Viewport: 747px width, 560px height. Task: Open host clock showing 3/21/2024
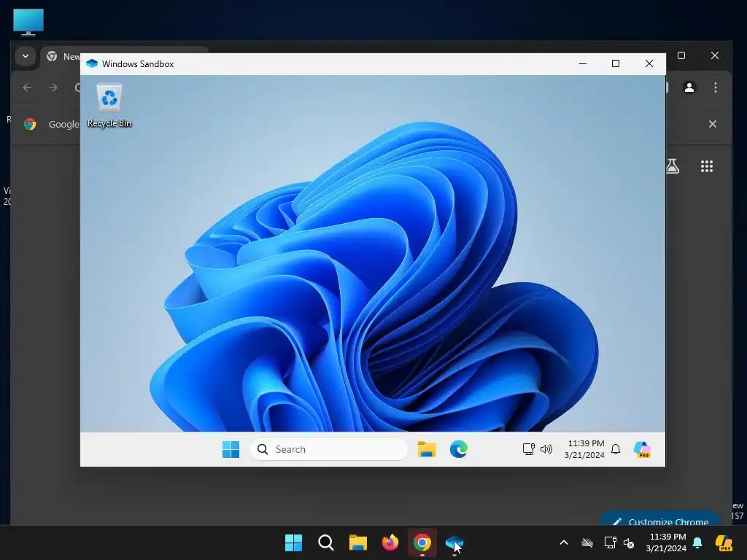(666, 542)
